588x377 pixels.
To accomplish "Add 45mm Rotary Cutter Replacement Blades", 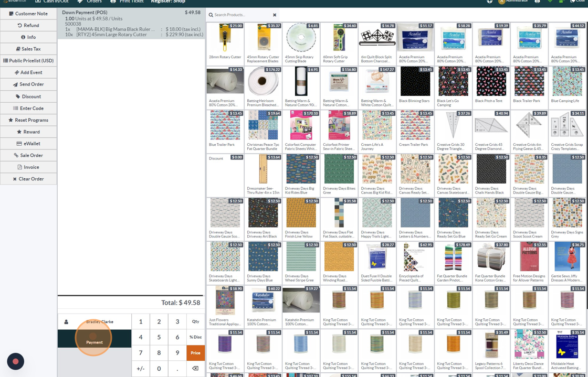I will 263,44.
